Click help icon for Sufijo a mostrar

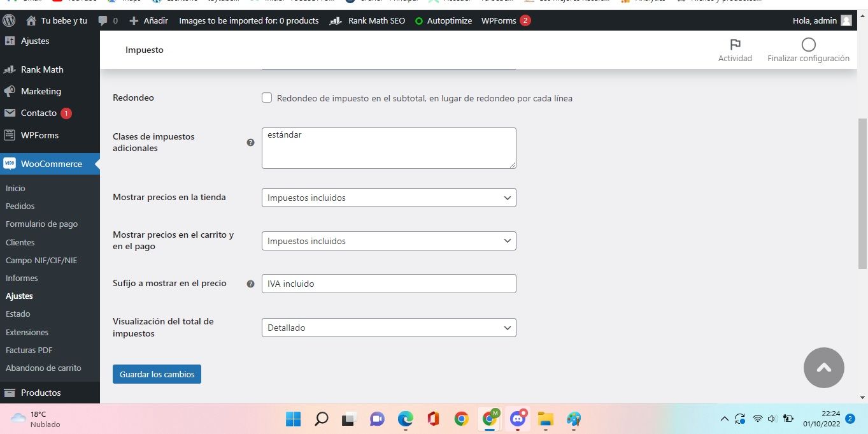pos(250,284)
